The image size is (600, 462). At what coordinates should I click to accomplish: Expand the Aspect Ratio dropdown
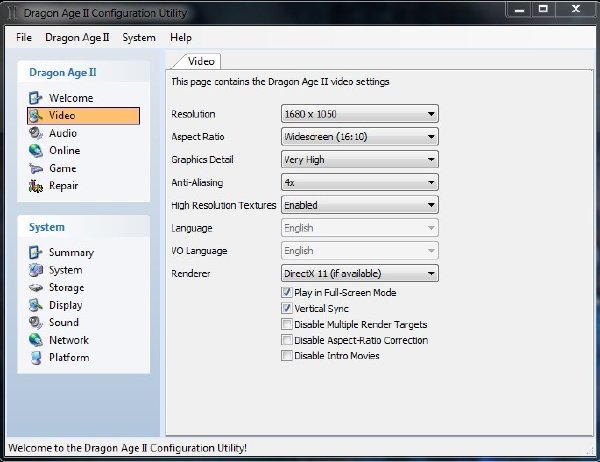click(x=360, y=137)
